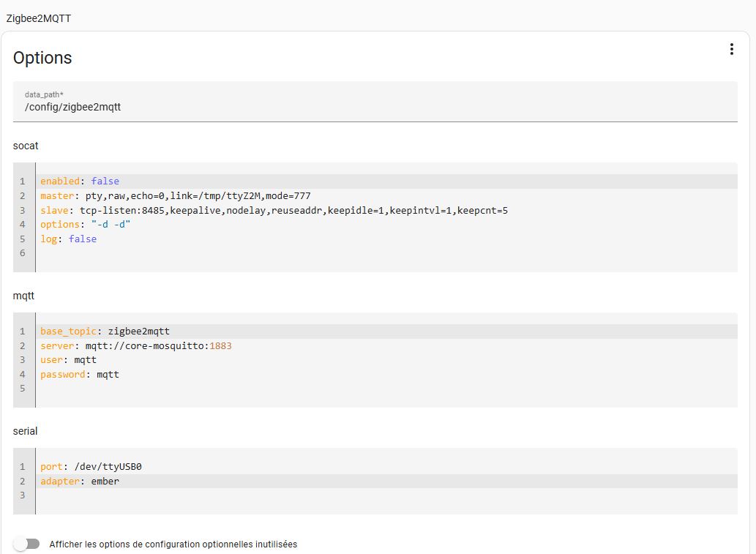Click empty line 5 of the mqtt editor
Viewport: 756px width, 554px height.
point(386,389)
